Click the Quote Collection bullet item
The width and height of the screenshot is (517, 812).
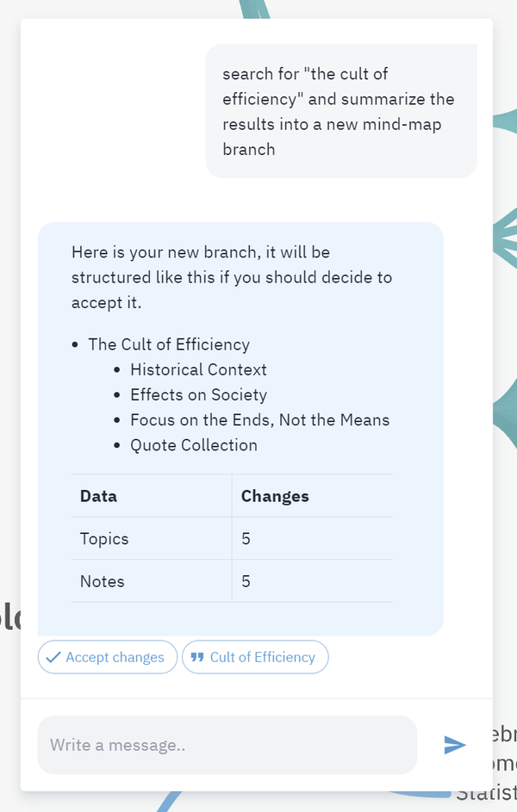(x=193, y=445)
